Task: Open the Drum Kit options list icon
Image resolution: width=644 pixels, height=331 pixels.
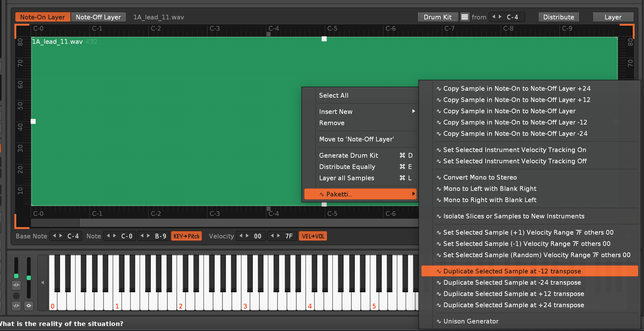Action: [x=465, y=17]
